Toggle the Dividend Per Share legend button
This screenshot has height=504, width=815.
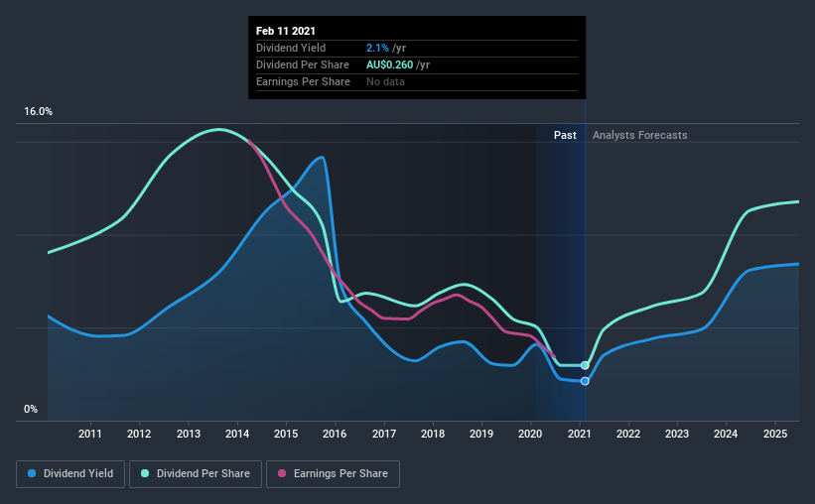point(196,474)
